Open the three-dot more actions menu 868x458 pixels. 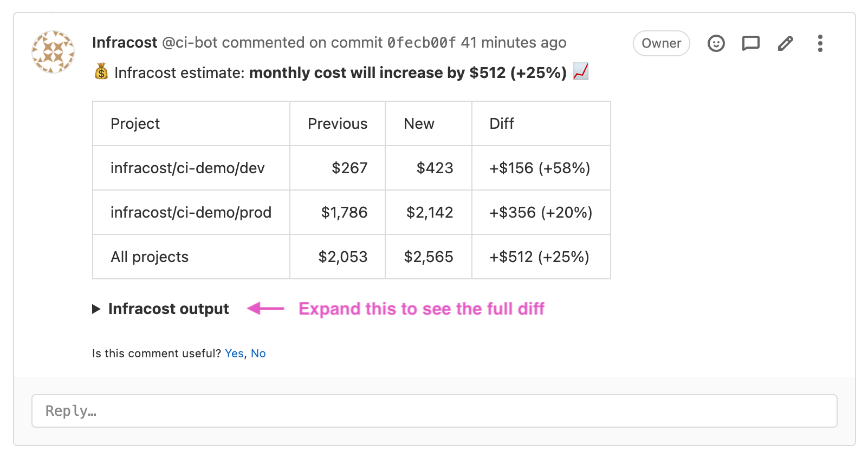click(x=820, y=43)
